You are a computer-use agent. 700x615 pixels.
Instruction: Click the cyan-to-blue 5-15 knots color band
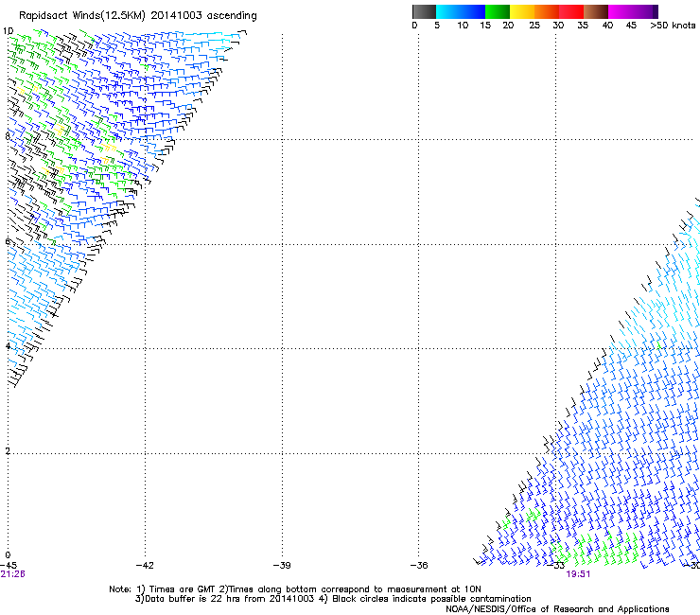461,11
